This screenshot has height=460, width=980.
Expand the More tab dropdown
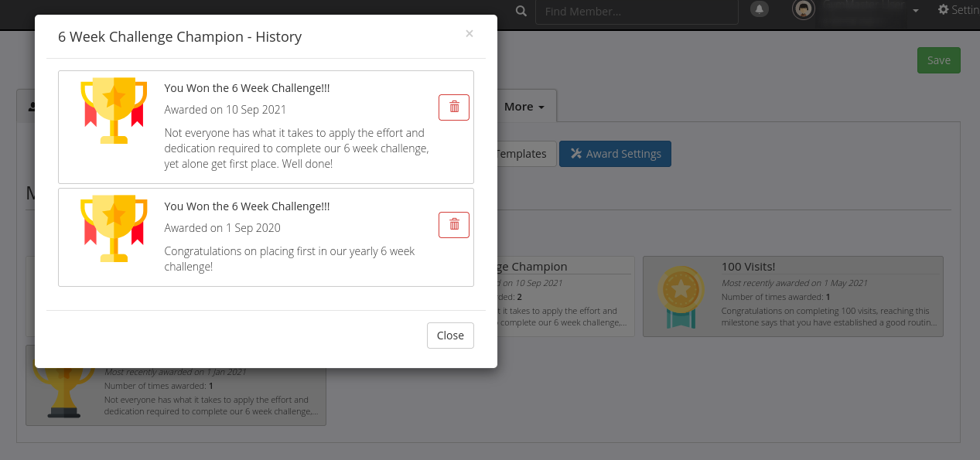click(525, 107)
